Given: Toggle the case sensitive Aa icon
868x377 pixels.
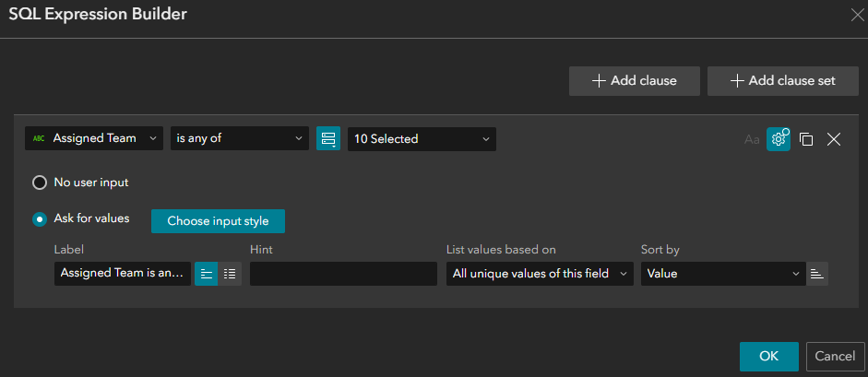Looking at the screenshot, I should 752,140.
